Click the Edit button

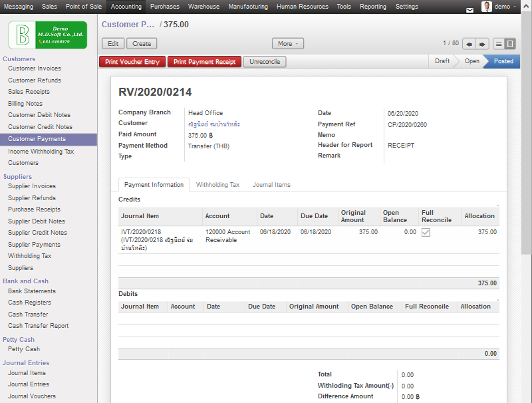pos(113,44)
